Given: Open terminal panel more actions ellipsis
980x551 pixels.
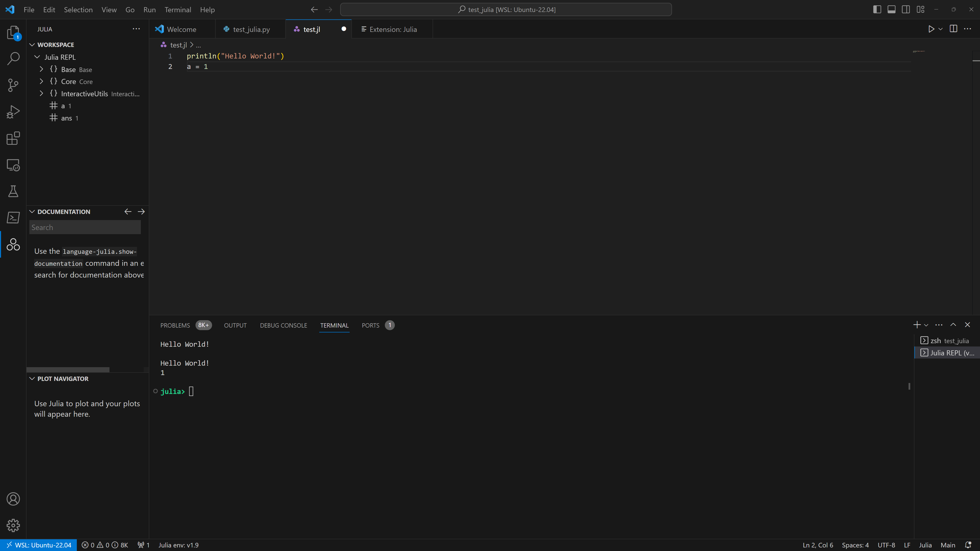Looking at the screenshot, I should click(939, 325).
